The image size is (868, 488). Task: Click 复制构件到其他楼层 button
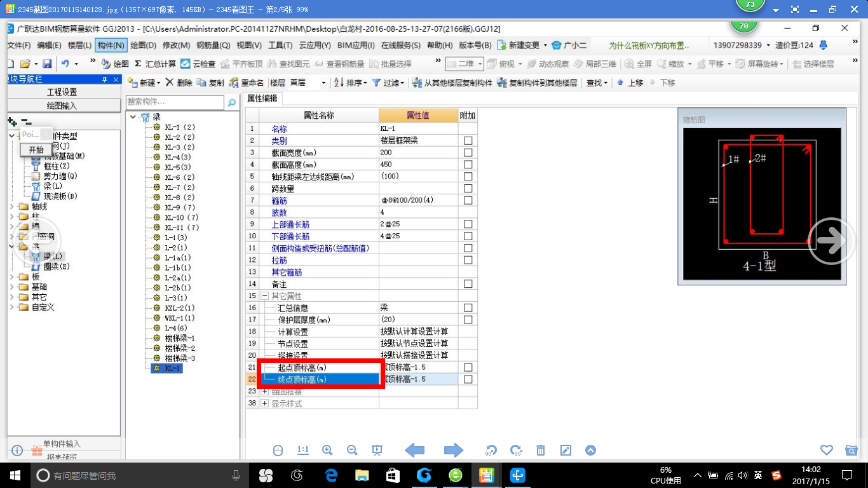(538, 83)
